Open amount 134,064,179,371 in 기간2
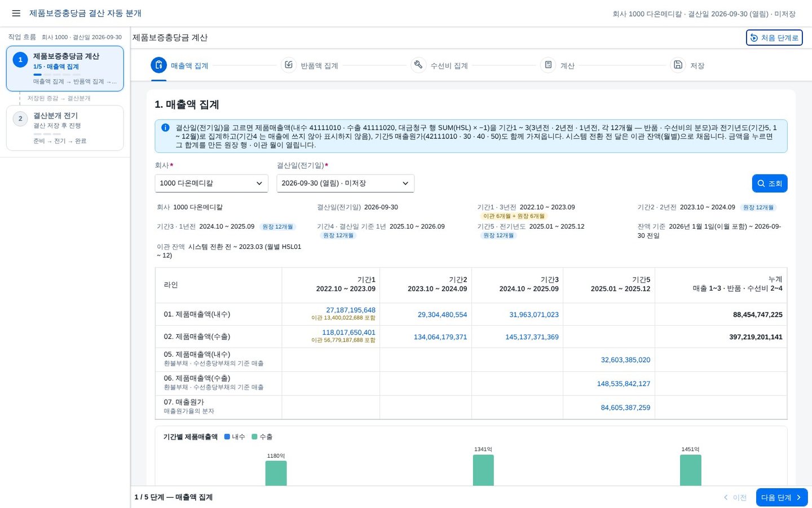 tap(440, 337)
